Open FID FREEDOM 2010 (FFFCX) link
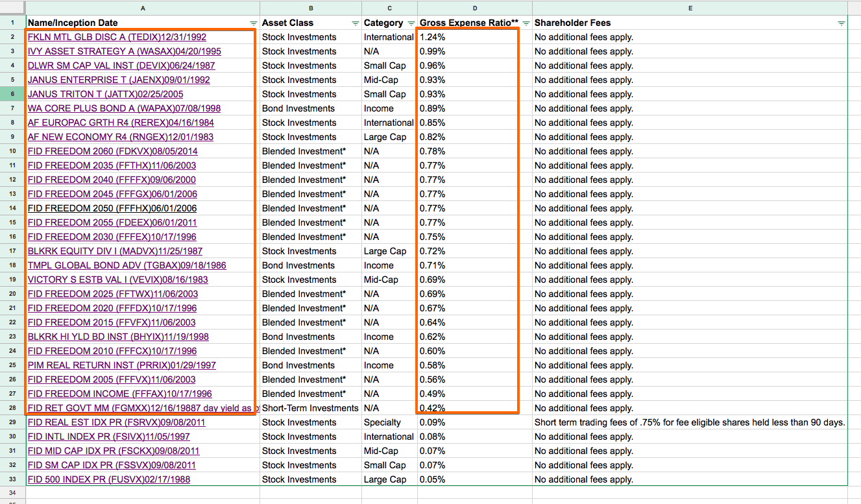Viewport: 861px width, 504px height. point(112,351)
